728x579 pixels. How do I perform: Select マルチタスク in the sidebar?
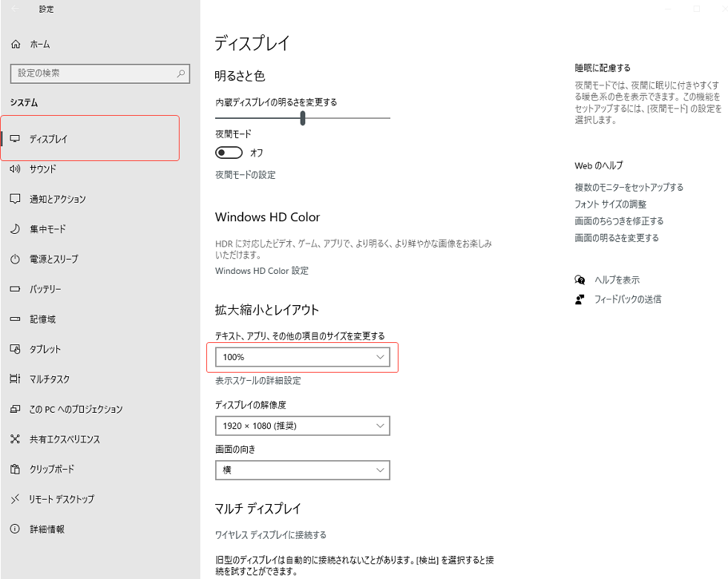[x=50, y=379]
